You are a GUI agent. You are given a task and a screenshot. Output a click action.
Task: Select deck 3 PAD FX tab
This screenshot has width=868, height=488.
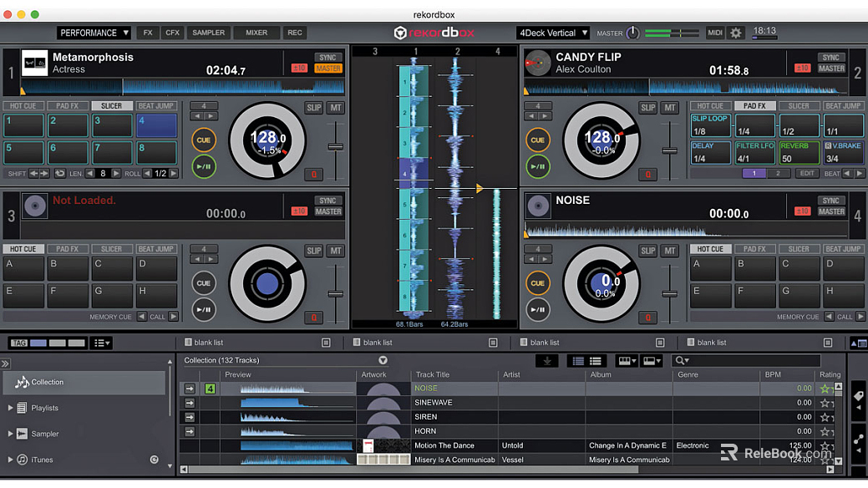[67, 249]
